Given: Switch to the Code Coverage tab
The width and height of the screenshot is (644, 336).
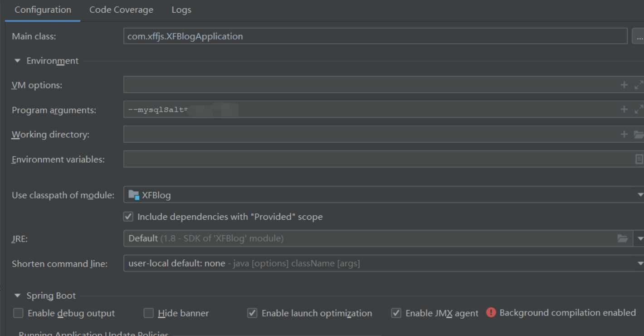Looking at the screenshot, I should (x=121, y=10).
